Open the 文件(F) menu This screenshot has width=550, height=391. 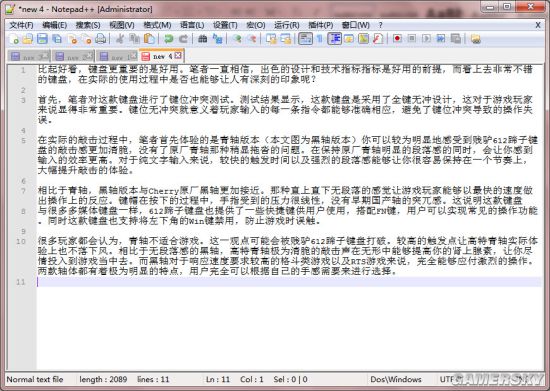pos(21,25)
